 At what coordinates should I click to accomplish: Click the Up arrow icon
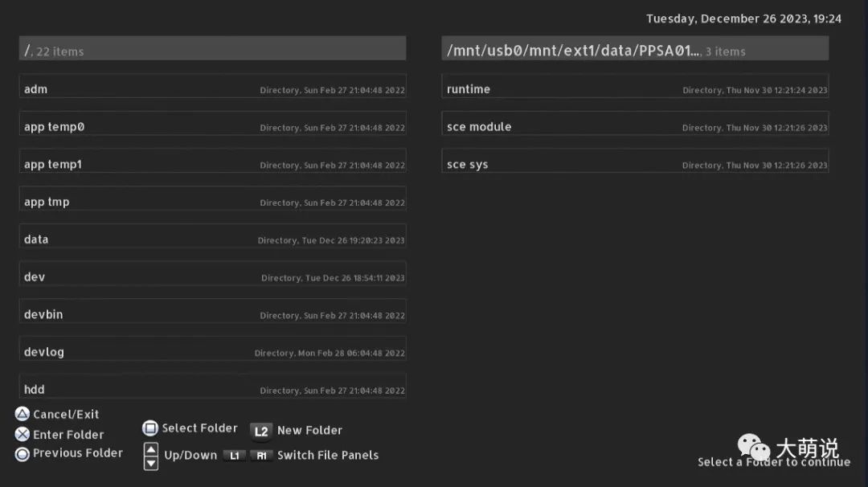[x=151, y=449]
